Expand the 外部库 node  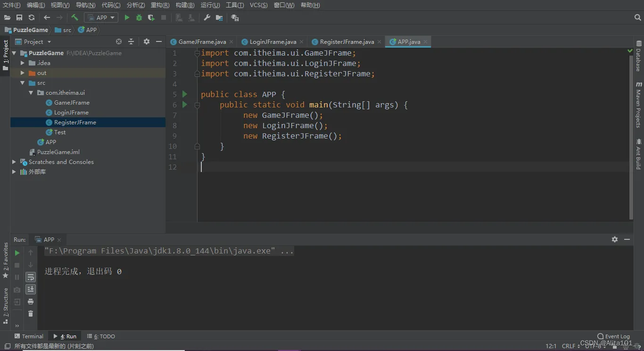[14, 172]
